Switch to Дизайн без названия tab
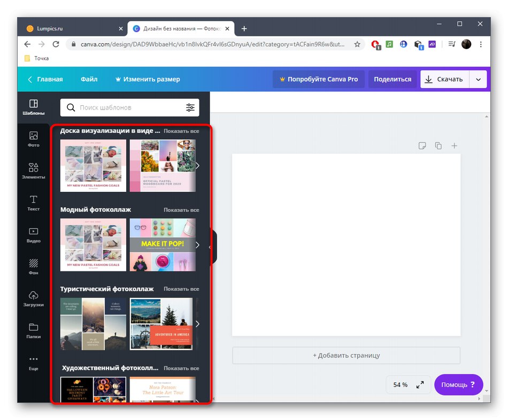The image size is (508, 420). tap(181, 28)
